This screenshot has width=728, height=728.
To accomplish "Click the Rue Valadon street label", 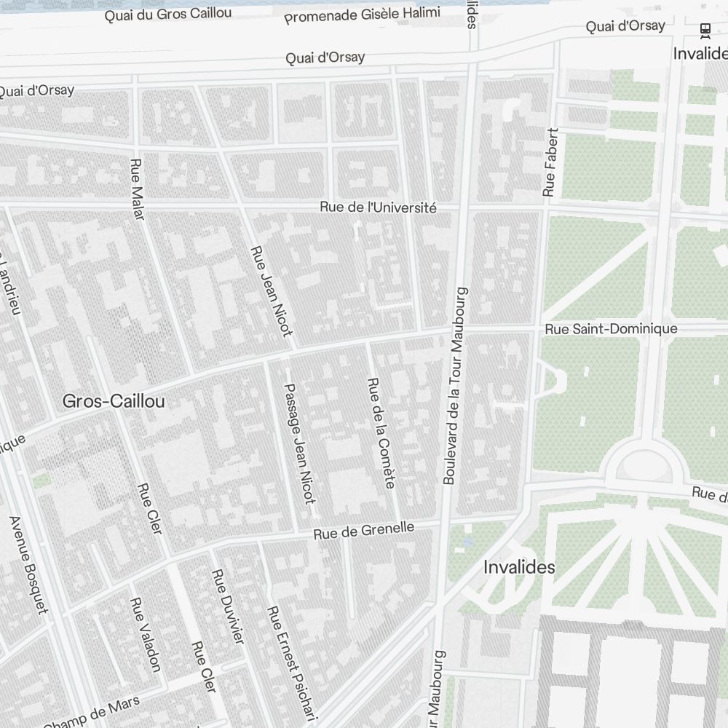I will click(x=144, y=633).
